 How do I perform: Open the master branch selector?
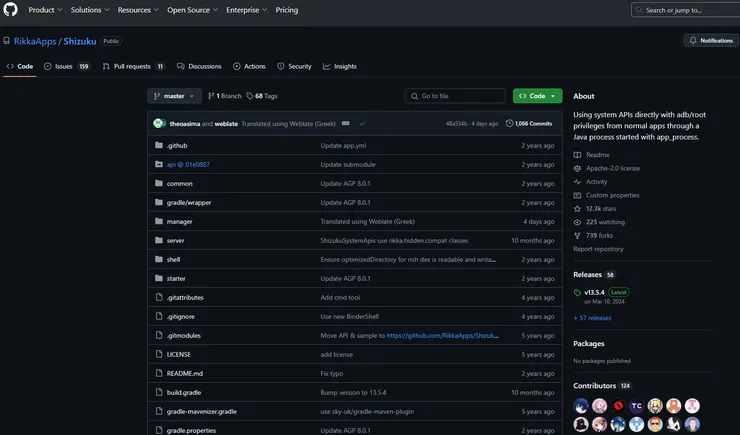(174, 96)
